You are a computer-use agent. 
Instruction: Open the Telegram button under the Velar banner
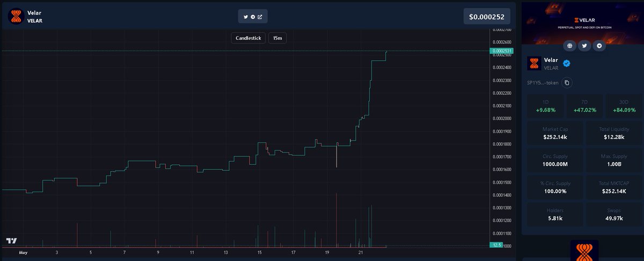[x=599, y=46]
